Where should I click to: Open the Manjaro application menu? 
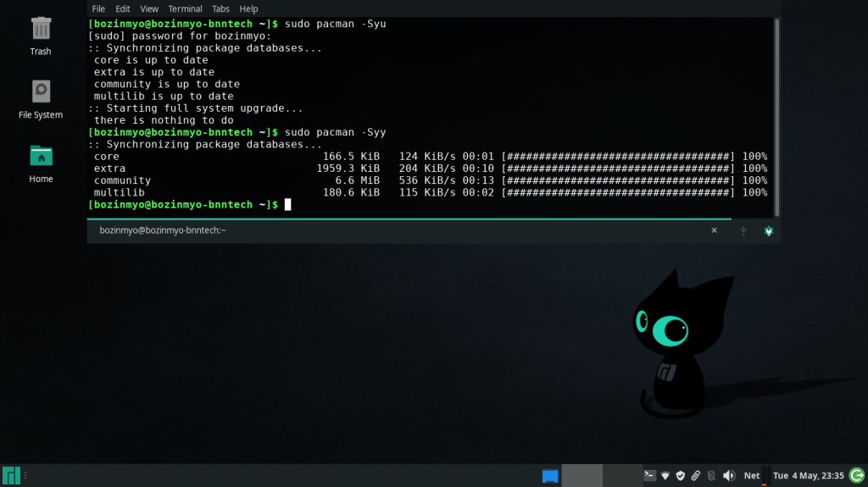(11, 476)
